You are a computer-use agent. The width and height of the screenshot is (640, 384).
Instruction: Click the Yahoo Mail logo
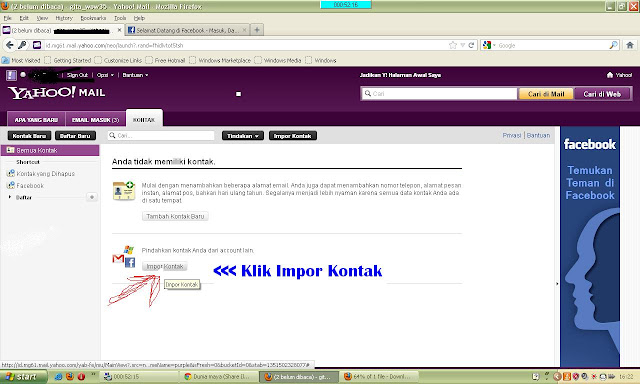point(56,93)
